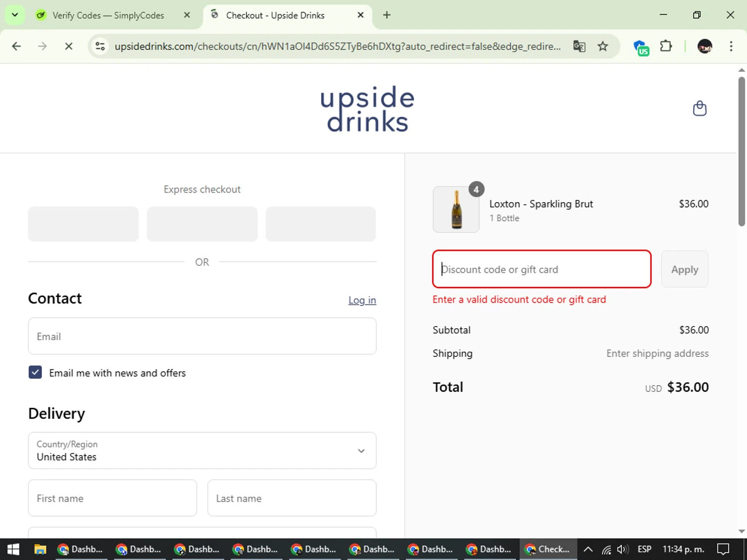Viewport: 747px width, 560px height.
Task: Click the page vertical scrollbar thumb
Action: [742, 151]
